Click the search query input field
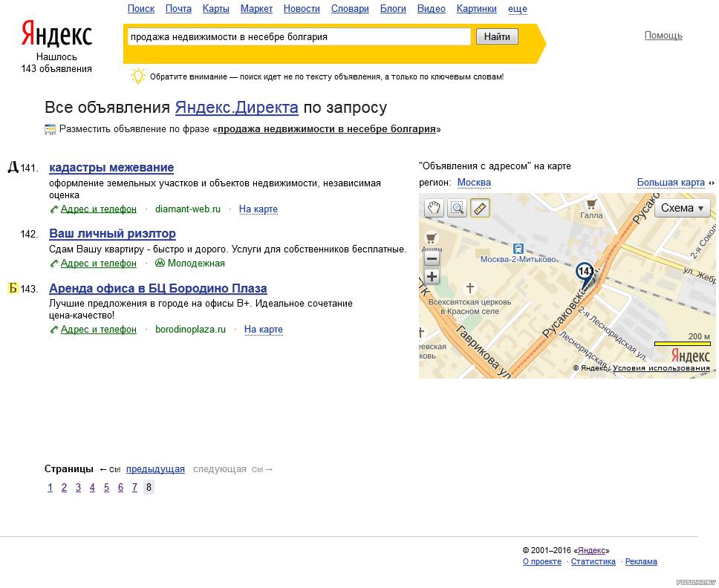Screen dimensions: 719x588 [299, 36]
